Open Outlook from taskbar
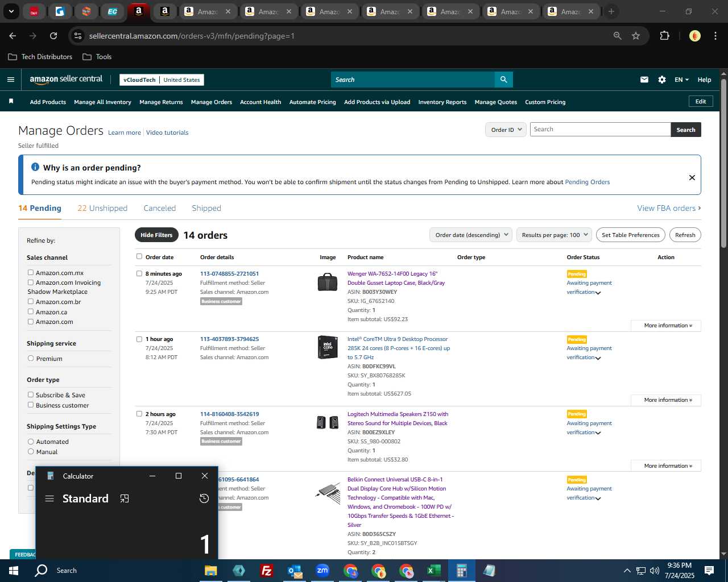This screenshot has width=728, height=582. pos(295,571)
